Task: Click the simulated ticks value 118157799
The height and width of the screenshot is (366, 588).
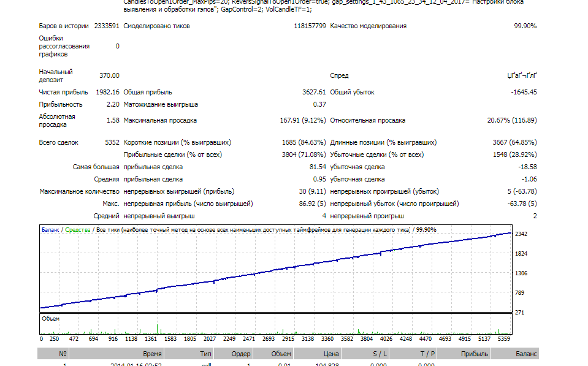Action: pos(310,26)
